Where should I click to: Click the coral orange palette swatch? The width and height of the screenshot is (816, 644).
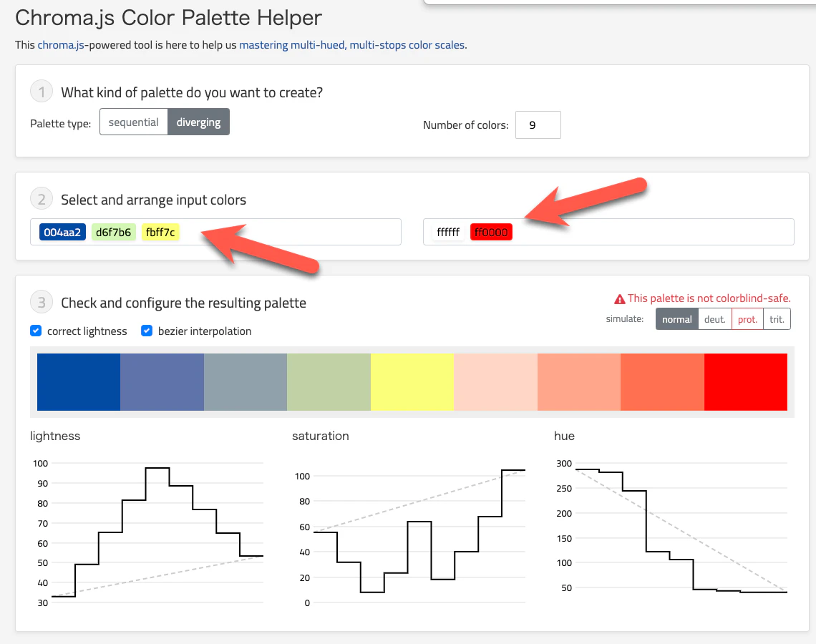[x=663, y=382]
